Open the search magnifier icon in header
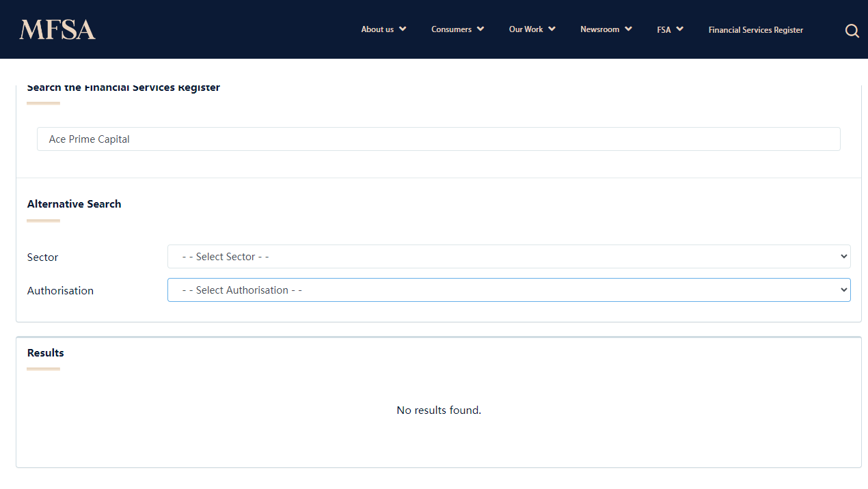Image resolution: width=868 pixels, height=489 pixels. pos(852,31)
